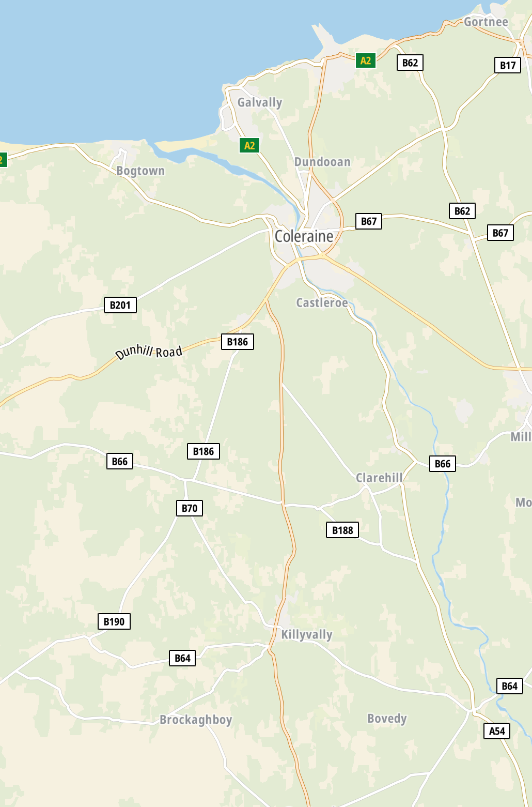
Task: Click the Clarehill village label
Action: [x=379, y=478]
